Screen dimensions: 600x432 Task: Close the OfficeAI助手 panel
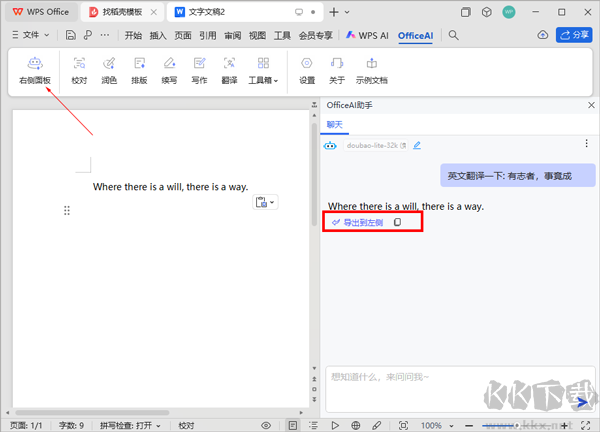(591, 105)
